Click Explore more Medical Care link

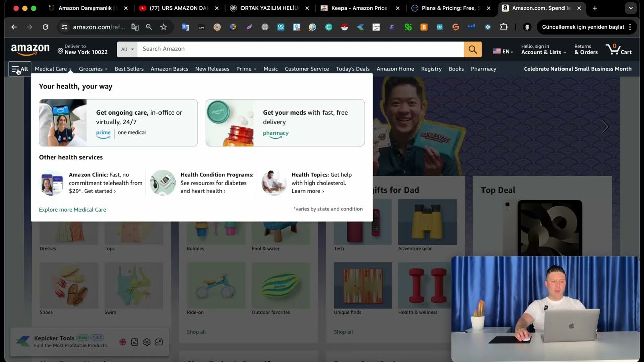click(72, 210)
